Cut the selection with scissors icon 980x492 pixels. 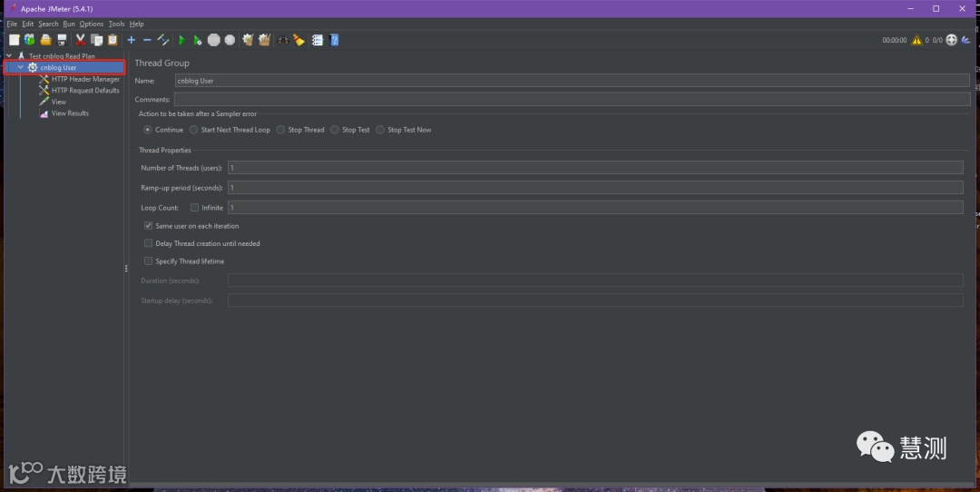(81, 40)
